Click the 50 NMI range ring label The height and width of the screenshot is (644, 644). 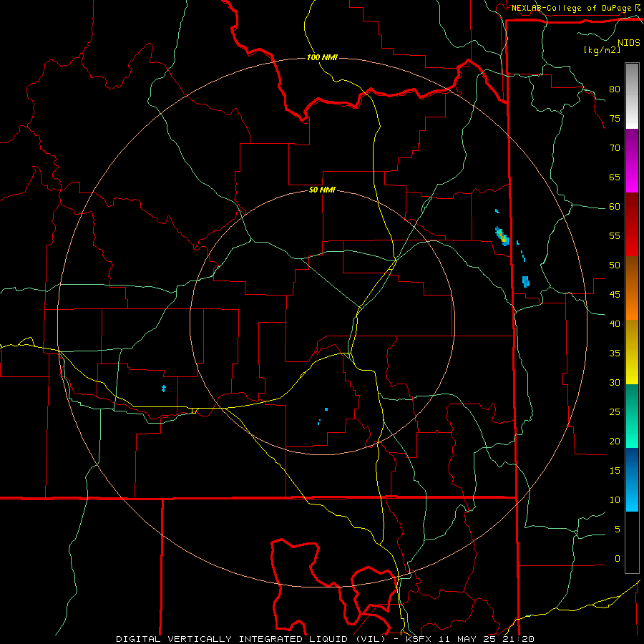pos(322,190)
